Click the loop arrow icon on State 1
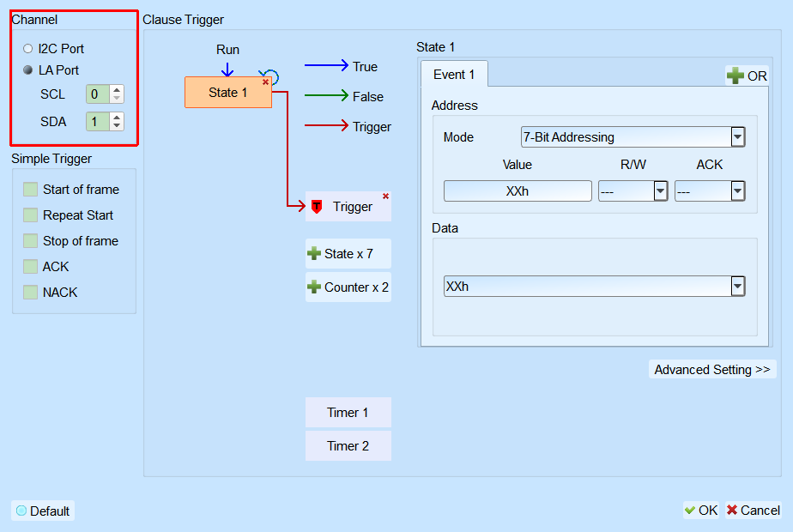Image resolution: width=793 pixels, height=532 pixels. (270, 76)
